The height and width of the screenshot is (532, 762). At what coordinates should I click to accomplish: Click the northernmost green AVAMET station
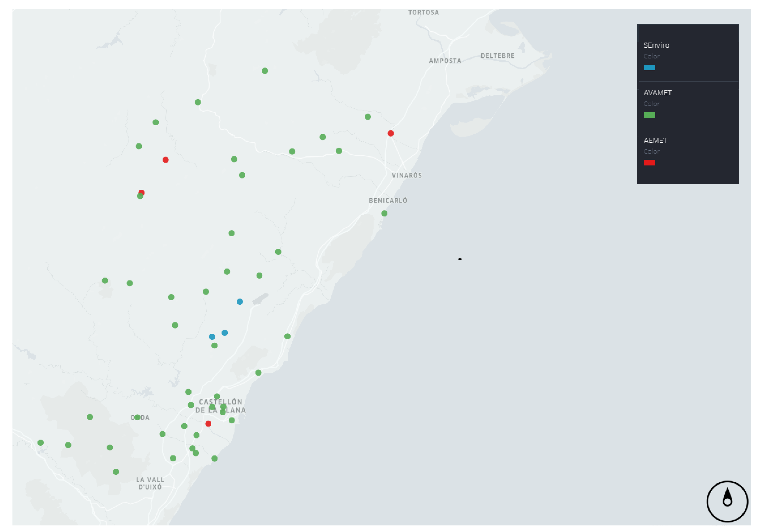pyautogui.click(x=265, y=71)
